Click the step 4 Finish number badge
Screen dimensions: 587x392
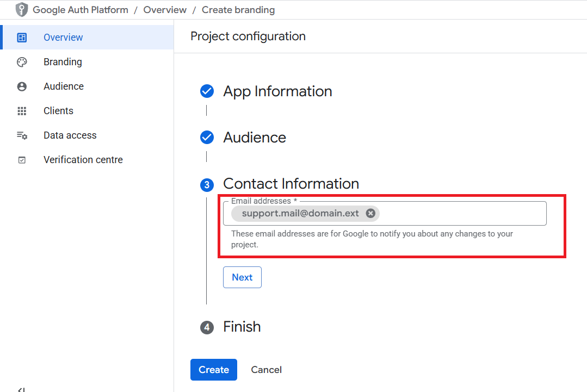[x=207, y=327]
